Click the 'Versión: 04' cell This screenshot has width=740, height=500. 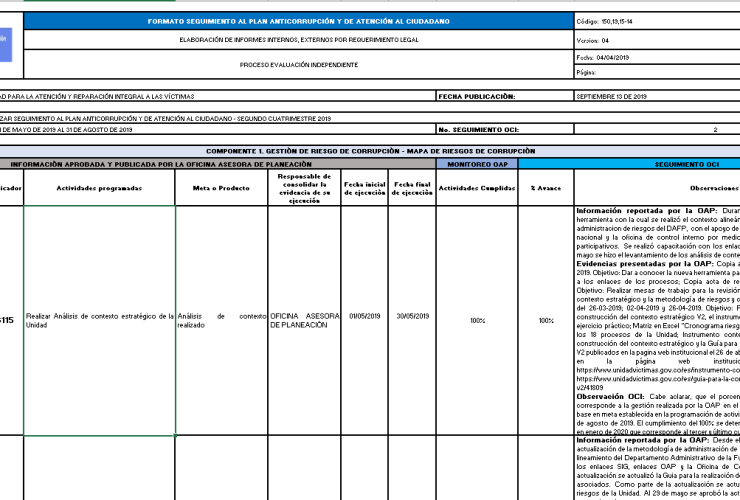[656, 41]
